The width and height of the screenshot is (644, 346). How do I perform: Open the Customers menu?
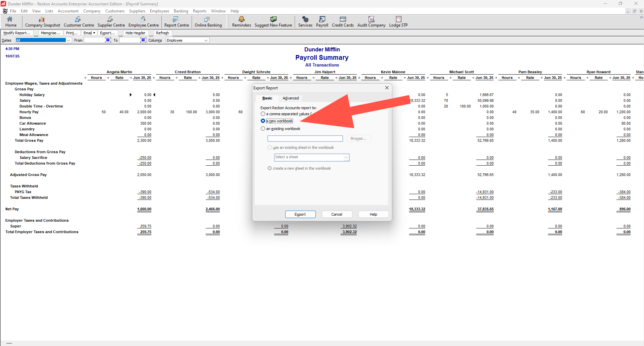tap(115, 11)
